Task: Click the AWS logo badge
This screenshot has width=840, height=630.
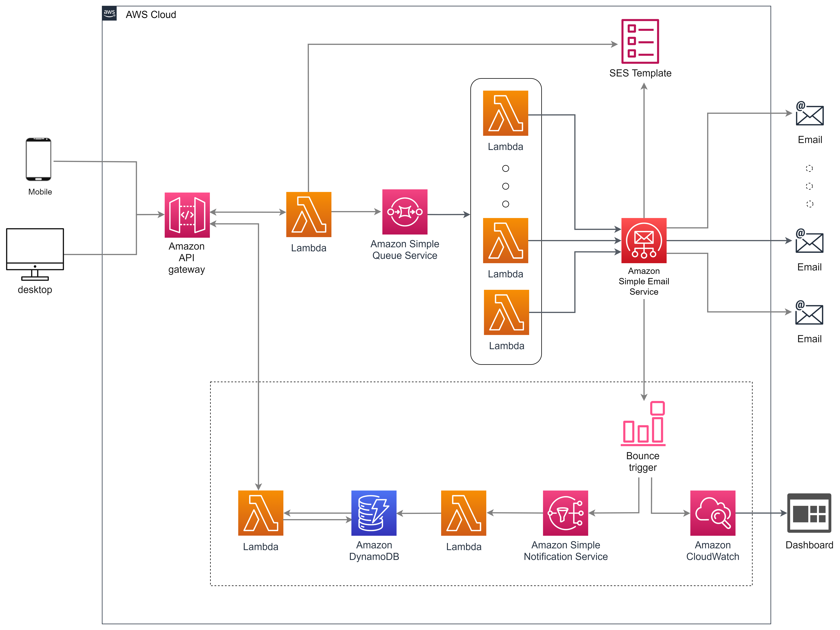Action: (109, 13)
